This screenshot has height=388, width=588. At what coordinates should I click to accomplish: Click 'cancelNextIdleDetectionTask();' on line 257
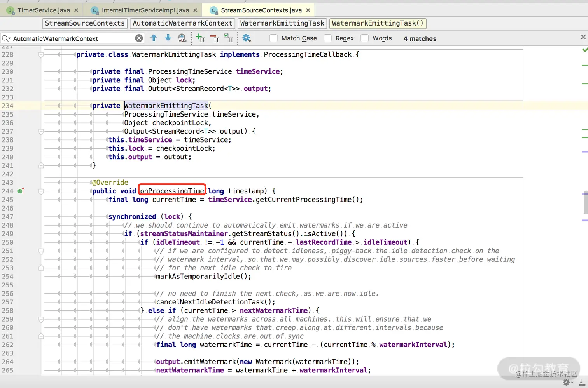pyautogui.click(x=216, y=302)
